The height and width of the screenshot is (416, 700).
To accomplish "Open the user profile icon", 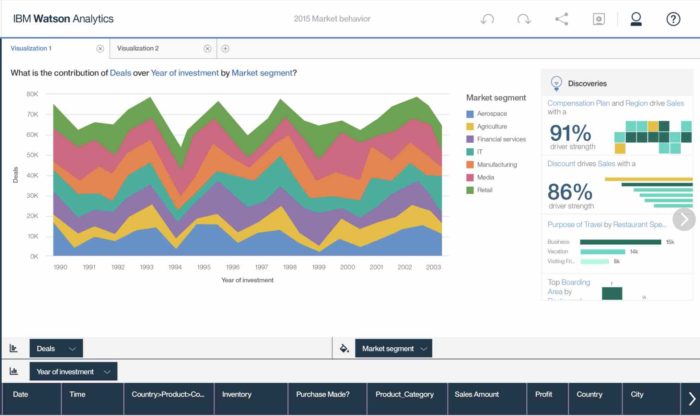I will [636, 19].
